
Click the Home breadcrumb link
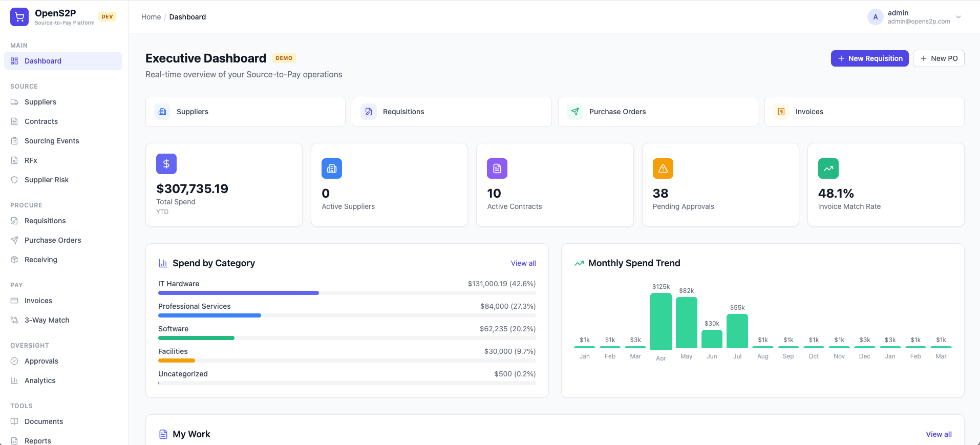pos(151,17)
